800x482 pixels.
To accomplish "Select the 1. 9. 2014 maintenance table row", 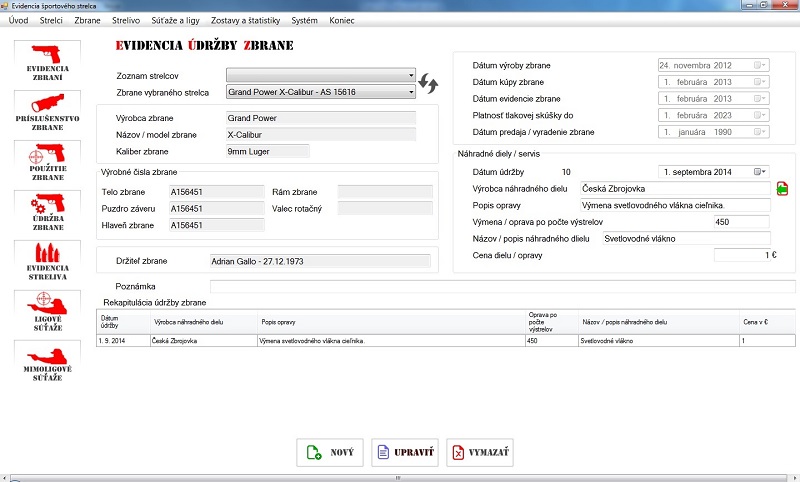I will [x=400, y=341].
